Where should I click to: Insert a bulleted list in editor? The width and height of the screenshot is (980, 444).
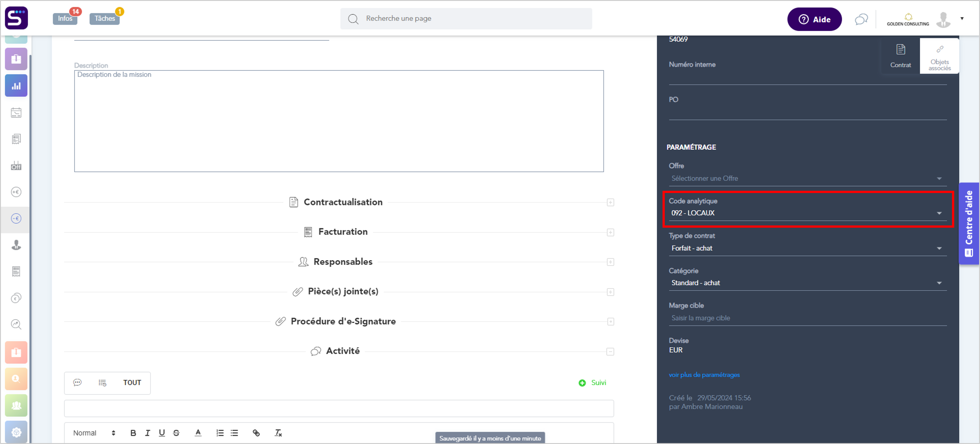click(x=234, y=433)
